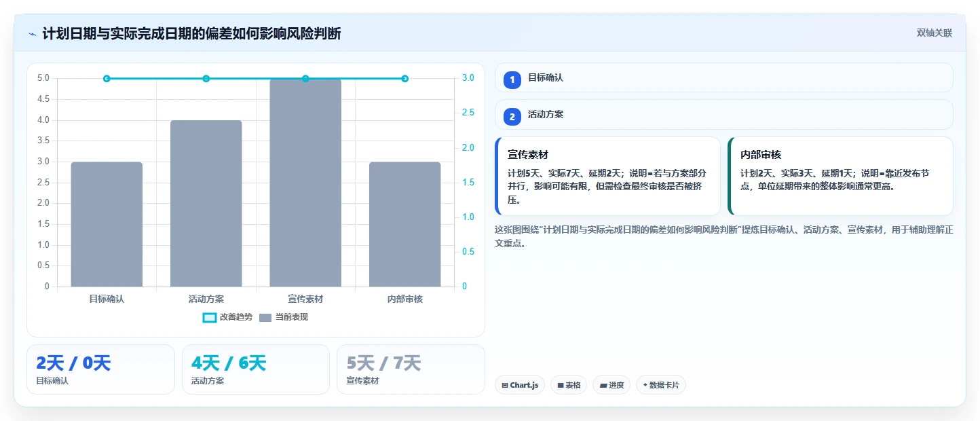The image size is (980, 421).
Task: Click the 进度 tag chip
Action: [611, 385]
